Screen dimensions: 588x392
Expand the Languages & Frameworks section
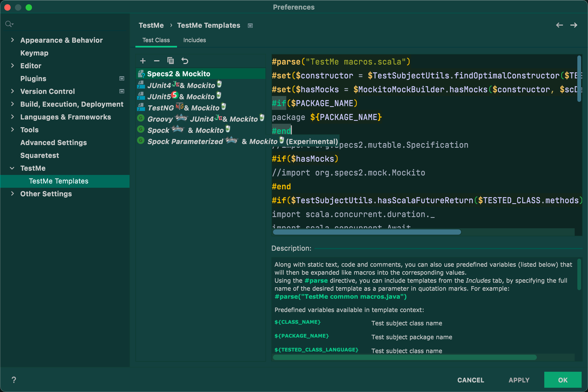(x=12, y=117)
